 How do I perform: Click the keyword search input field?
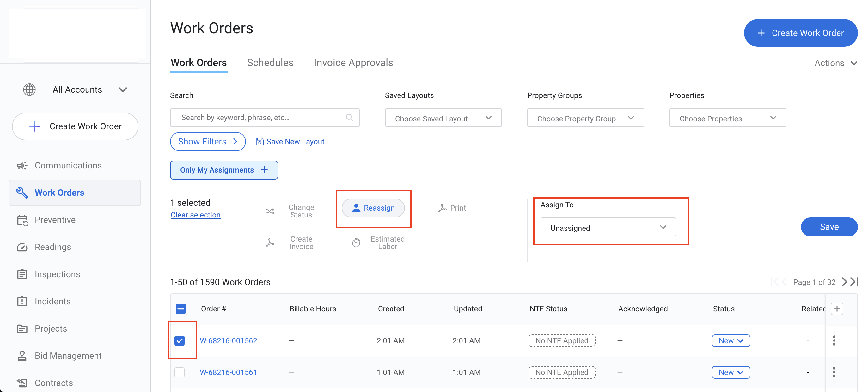[x=261, y=118]
